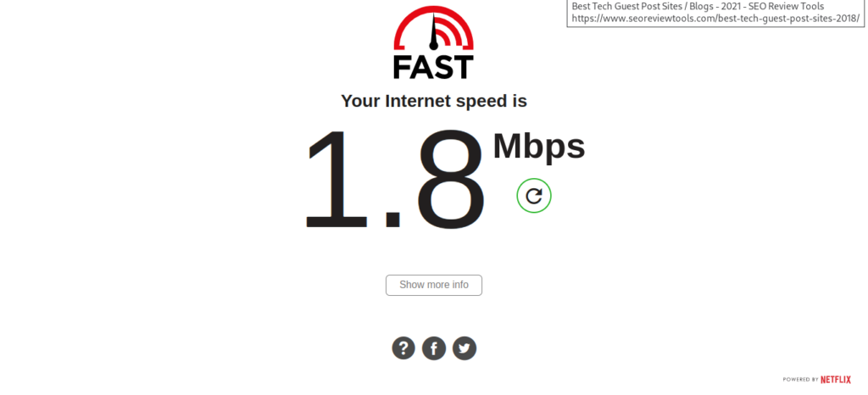The image size is (868, 395).
Task: Click the red NETFLIX logo
Action: [835, 380]
